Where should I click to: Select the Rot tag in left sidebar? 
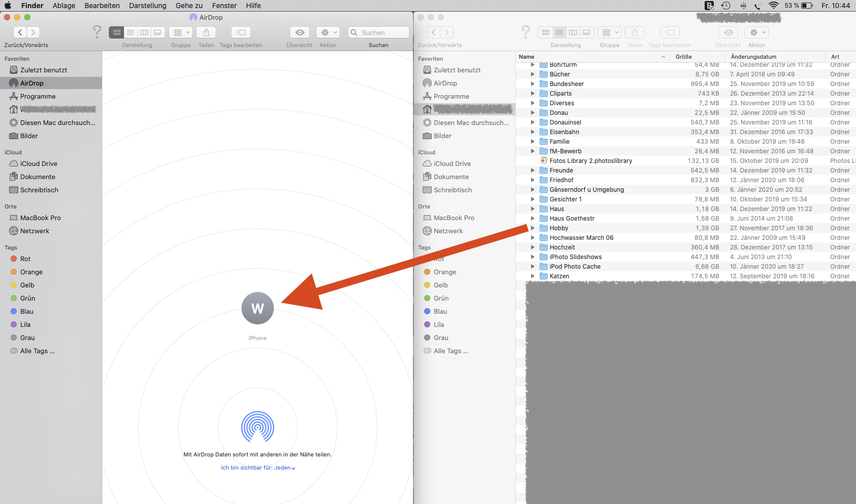point(25,259)
